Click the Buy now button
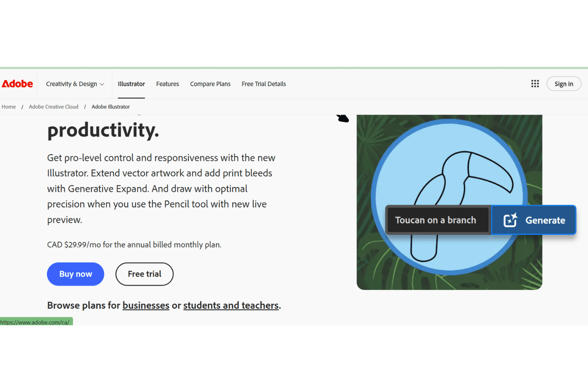Viewport: 588px width, 392px height. click(x=75, y=274)
